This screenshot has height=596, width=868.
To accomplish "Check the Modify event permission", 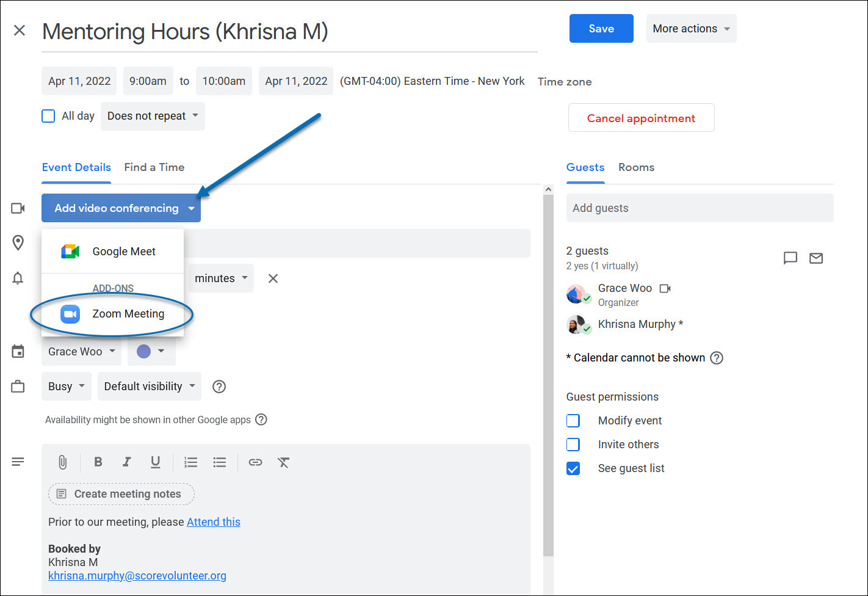I will [573, 421].
